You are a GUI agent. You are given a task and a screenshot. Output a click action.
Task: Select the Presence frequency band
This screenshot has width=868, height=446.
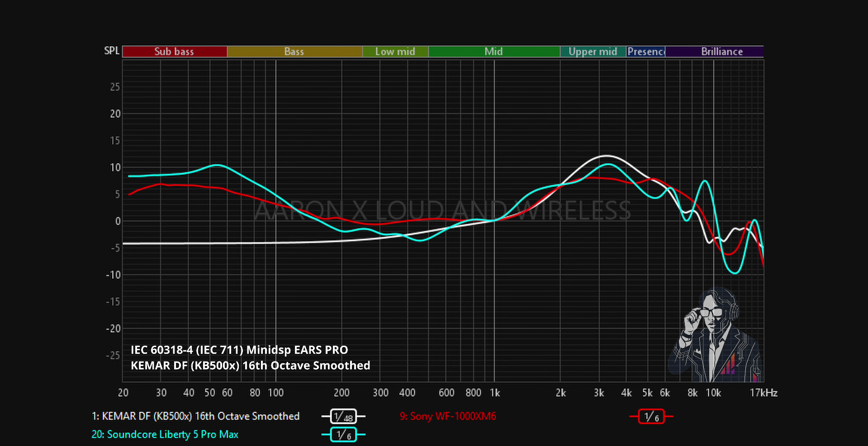point(645,52)
